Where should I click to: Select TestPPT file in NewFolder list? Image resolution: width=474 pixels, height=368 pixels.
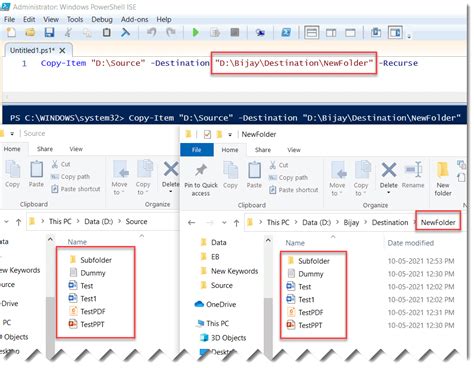(305, 325)
